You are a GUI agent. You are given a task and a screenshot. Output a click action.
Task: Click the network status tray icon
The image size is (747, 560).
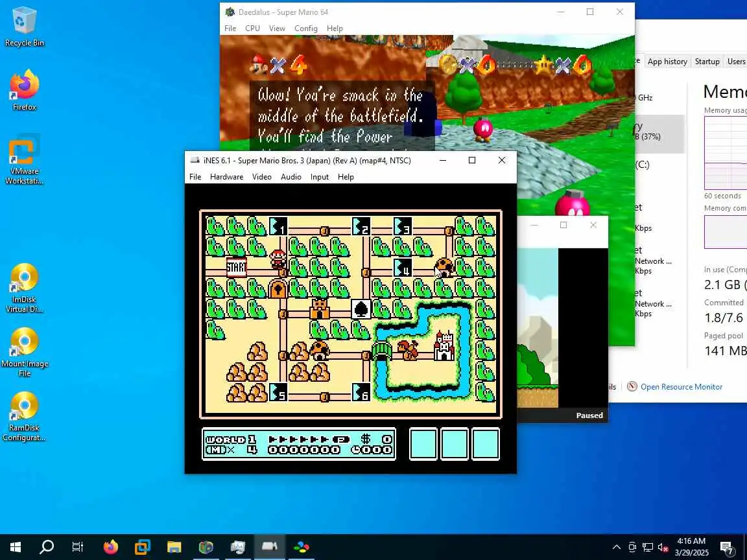(x=647, y=547)
